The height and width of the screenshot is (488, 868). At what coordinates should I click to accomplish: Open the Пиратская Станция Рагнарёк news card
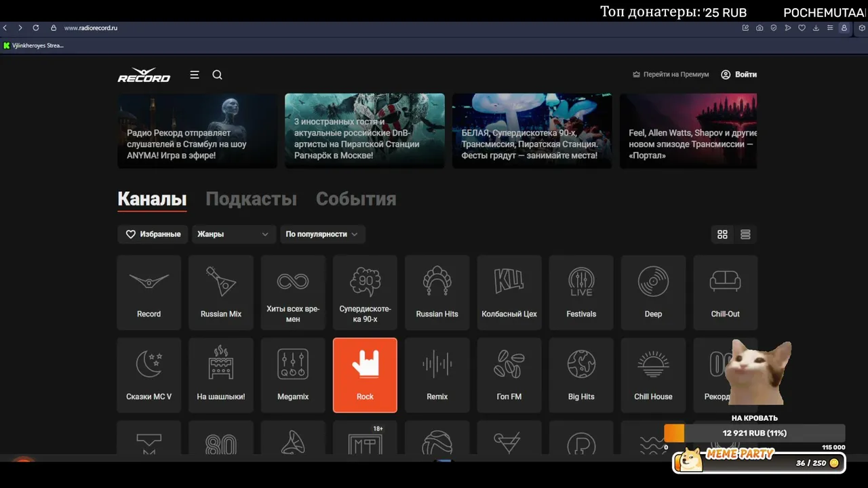tap(365, 131)
